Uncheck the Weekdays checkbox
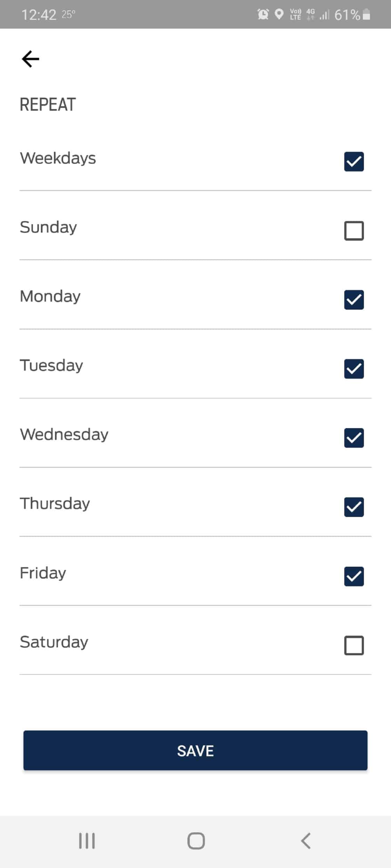The height and width of the screenshot is (868, 391). click(x=354, y=162)
